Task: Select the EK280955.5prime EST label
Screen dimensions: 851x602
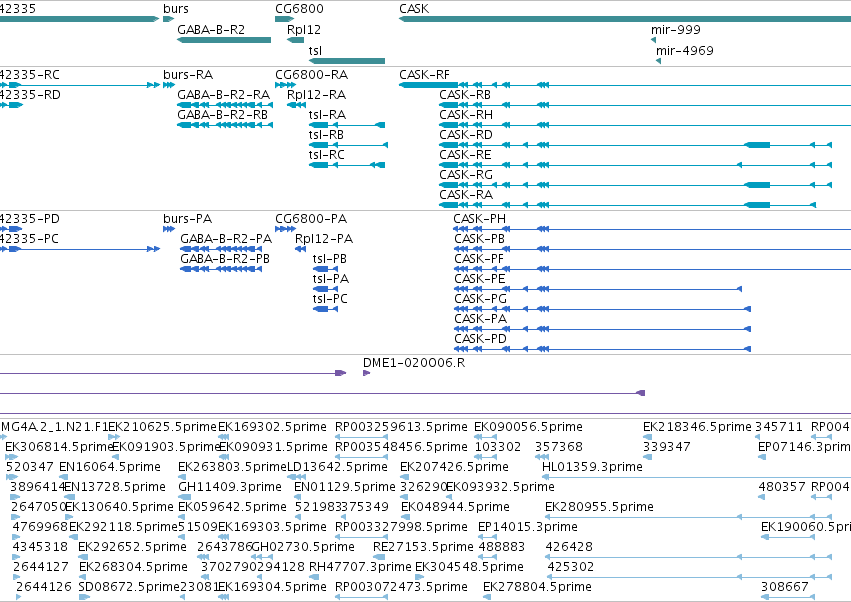Action: click(x=599, y=507)
